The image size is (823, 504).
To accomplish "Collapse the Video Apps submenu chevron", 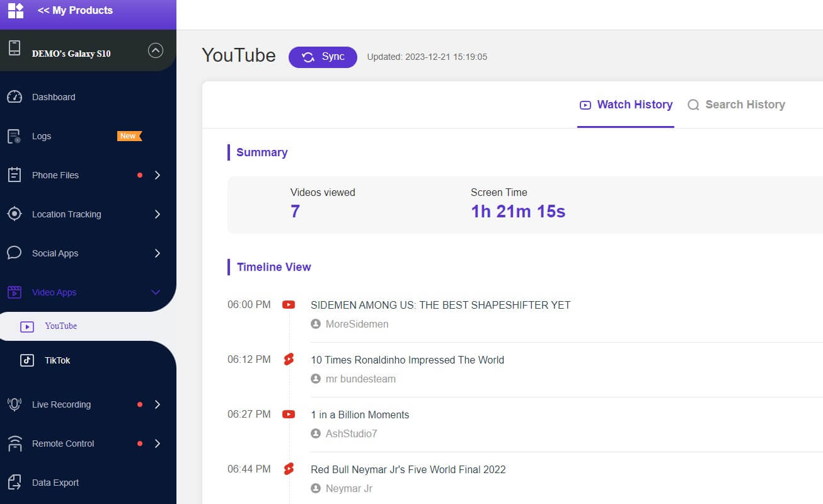I will pyautogui.click(x=156, y=292).
